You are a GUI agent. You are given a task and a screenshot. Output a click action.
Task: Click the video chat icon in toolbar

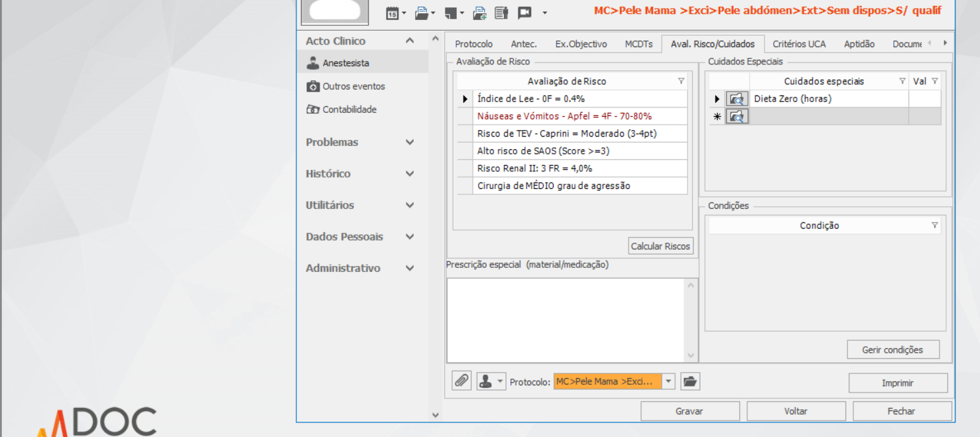click(x=524, y=13)
